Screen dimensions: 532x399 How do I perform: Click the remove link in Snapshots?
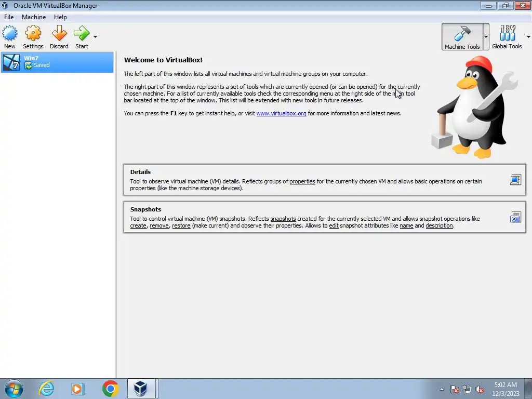tap(159, 225)
